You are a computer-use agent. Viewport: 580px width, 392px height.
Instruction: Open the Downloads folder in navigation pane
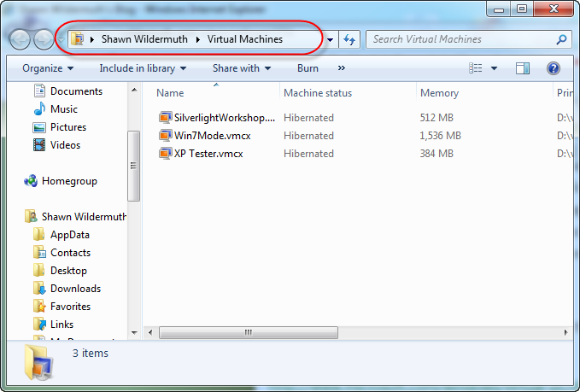75,289
